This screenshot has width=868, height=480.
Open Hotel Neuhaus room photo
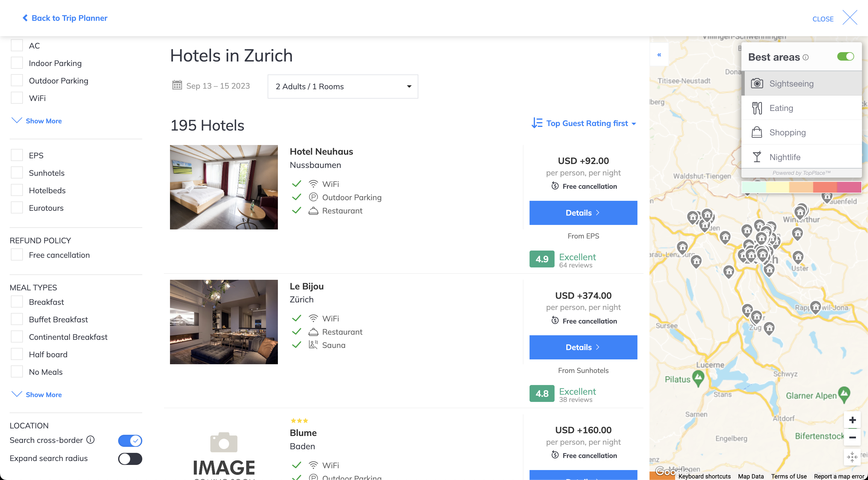pos(224,187)
